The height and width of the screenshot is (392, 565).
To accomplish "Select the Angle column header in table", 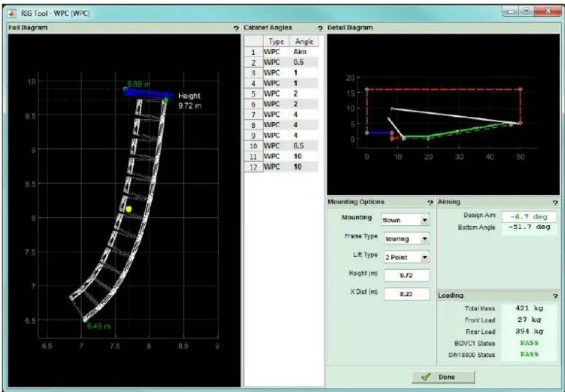I will pos(304,42).
